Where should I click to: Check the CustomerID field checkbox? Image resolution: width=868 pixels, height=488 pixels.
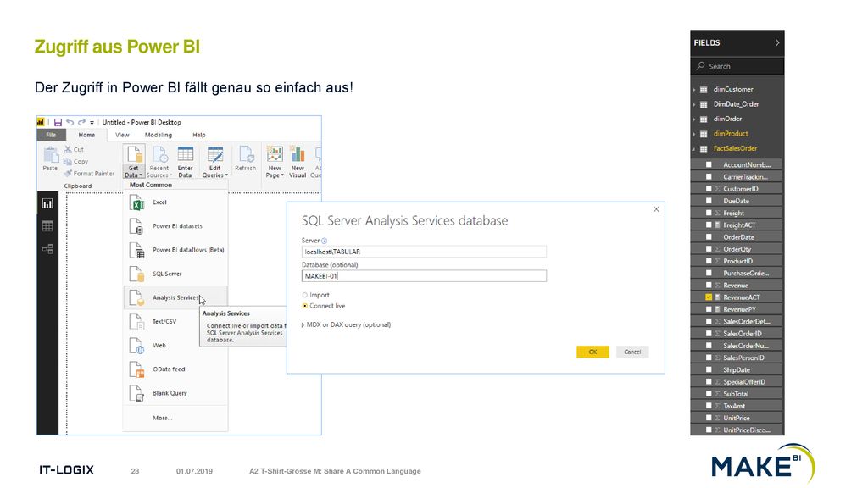click(x=709, y=189)
